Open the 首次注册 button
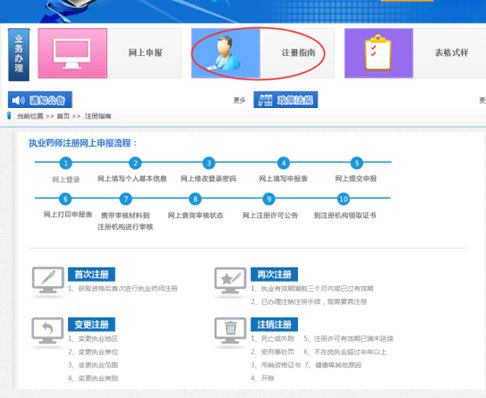The height and width of the screenshot is (398, 486). tap(92, 274)
